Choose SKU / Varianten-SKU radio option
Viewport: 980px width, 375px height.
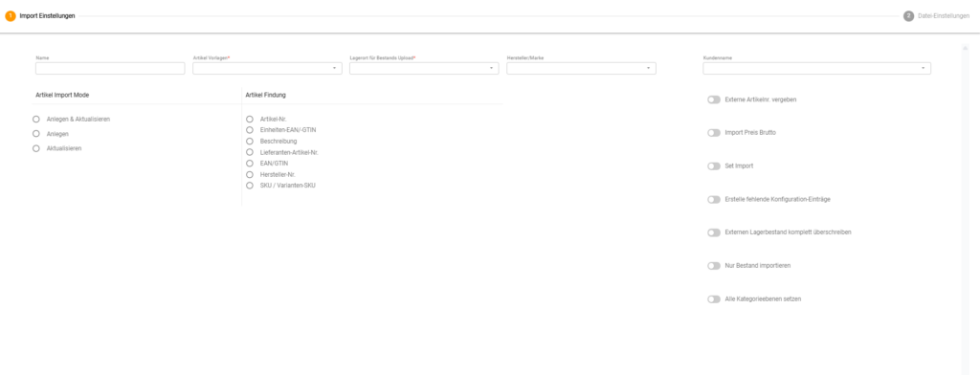pyautogui.click(x=250, y=186)
